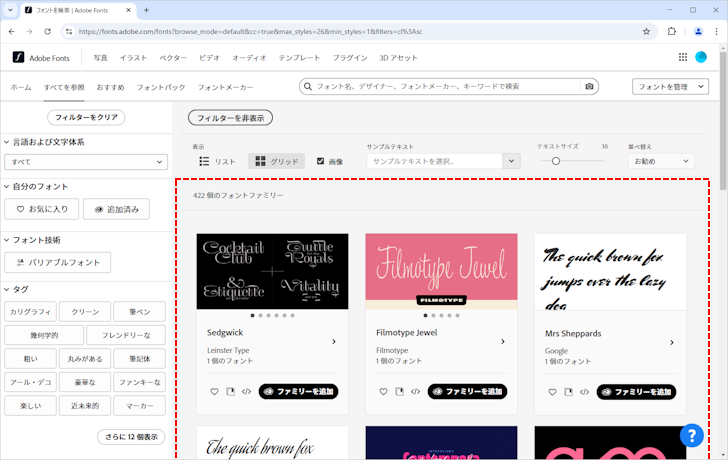This screenshot has height=460, width=728.
Task: Click the web project code icon for Filmotype Jewel
Action: tap(415, 391)
